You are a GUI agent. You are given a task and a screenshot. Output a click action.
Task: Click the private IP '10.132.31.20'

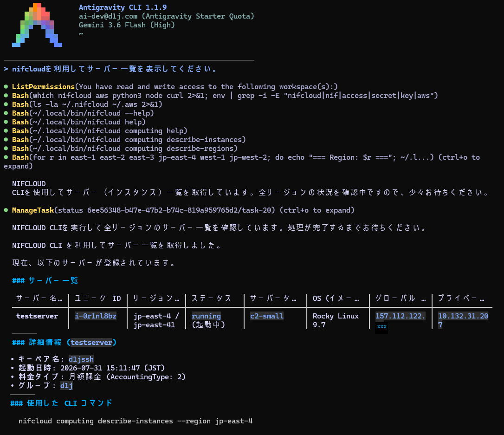(463, 316)
